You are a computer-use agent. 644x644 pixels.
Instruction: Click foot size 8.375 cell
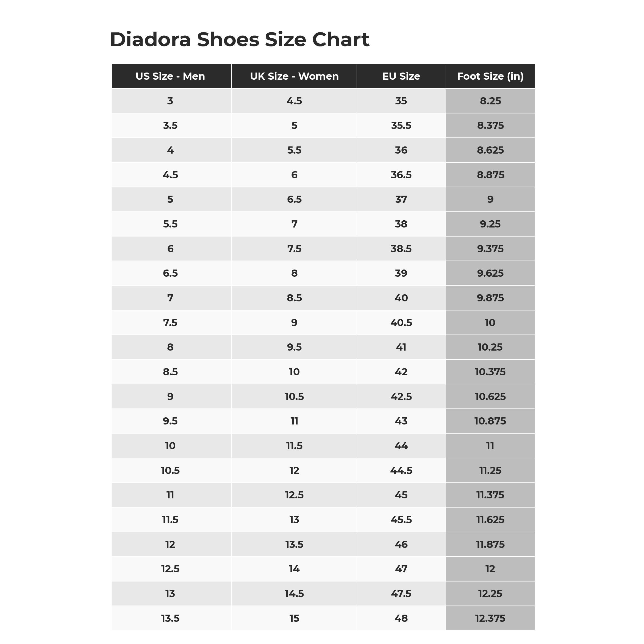(x=490, y=126)
